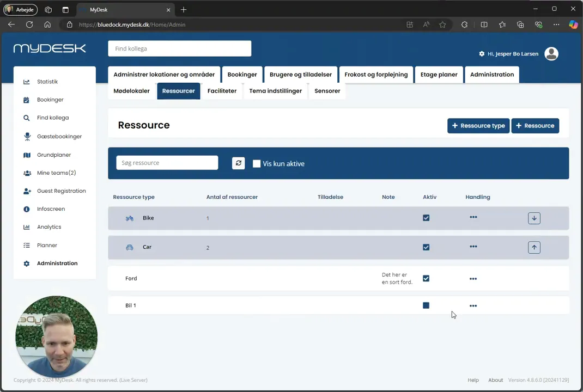
Task: Open Mine teams(2) in sidebar
Action: pos(56,173)
